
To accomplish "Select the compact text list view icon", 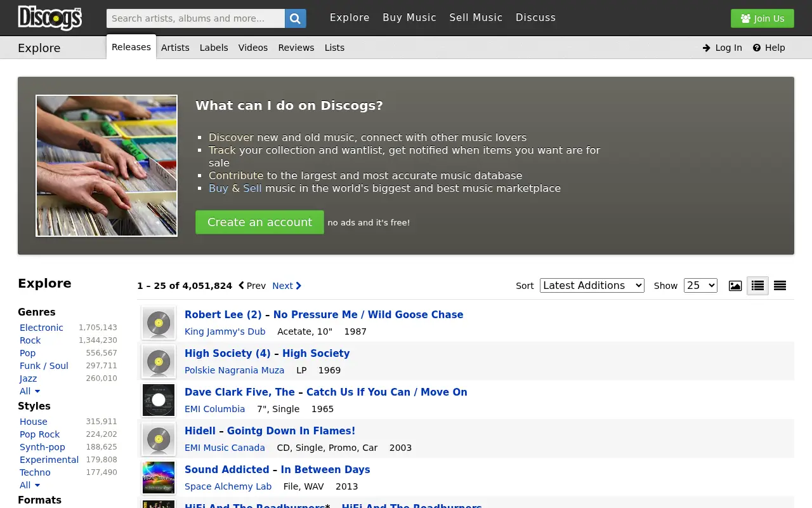I will click(780, 286).
